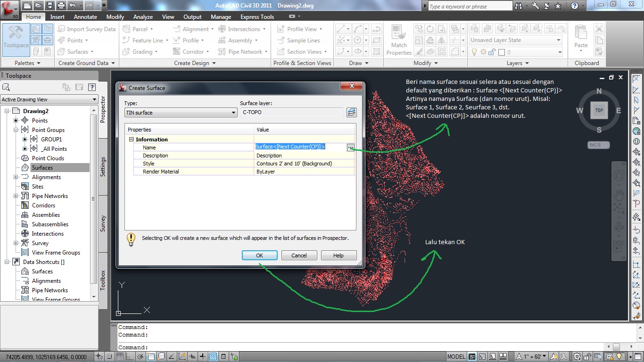
Task: Open the Annotate ribbon tab
Action: (85, 17)
